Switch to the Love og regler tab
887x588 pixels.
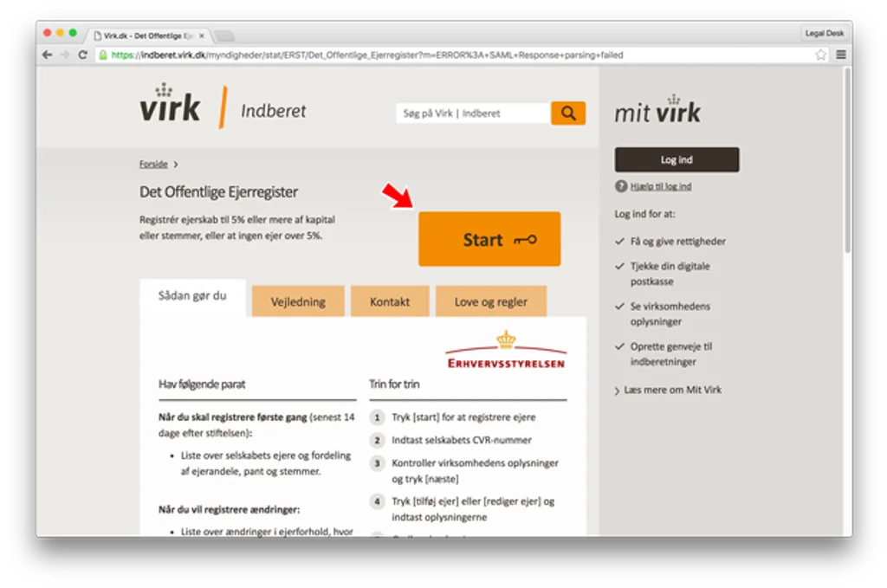coord(491,301)
